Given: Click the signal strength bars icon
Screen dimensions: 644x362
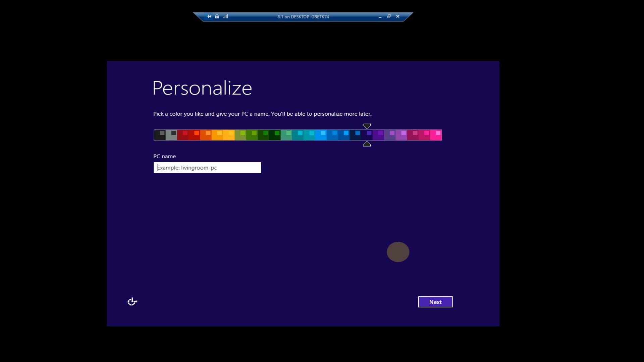Looking at the screenshot, I should [x=226, y=16].
